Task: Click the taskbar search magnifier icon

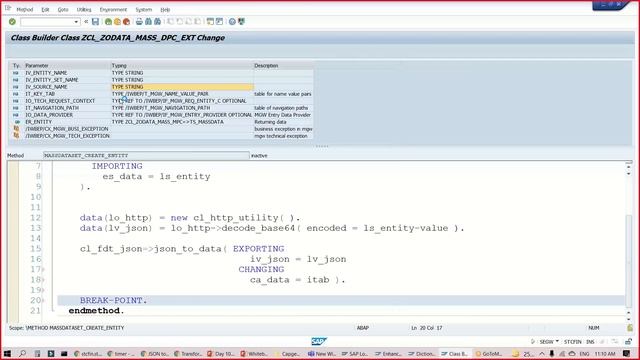Action: coord(22,353)
